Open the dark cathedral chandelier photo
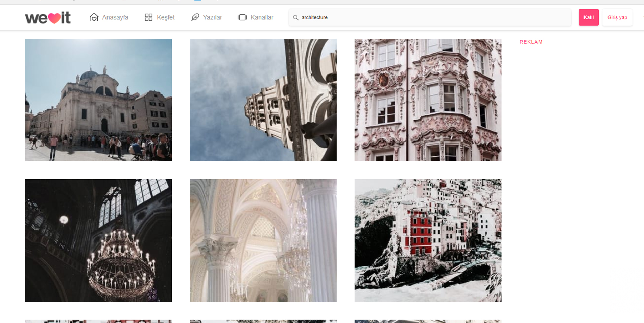644x323 pixels. coord(98,240)
